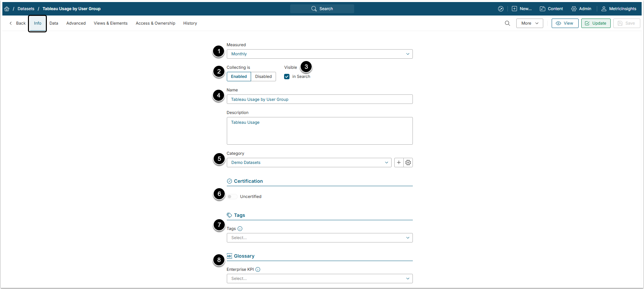
Task: Open the MetricInsights user menu
Action: (x=619, y=9)
